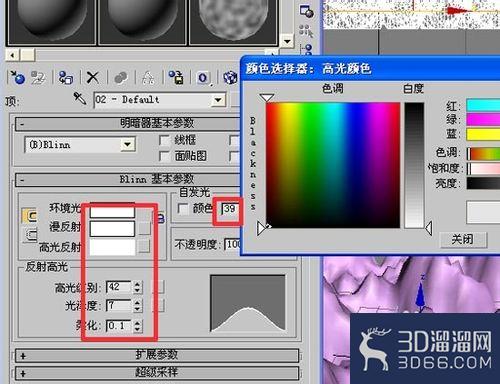Click up arrow of 光泽度 spinner
500x384 pixels.
(x=137, y=302)
